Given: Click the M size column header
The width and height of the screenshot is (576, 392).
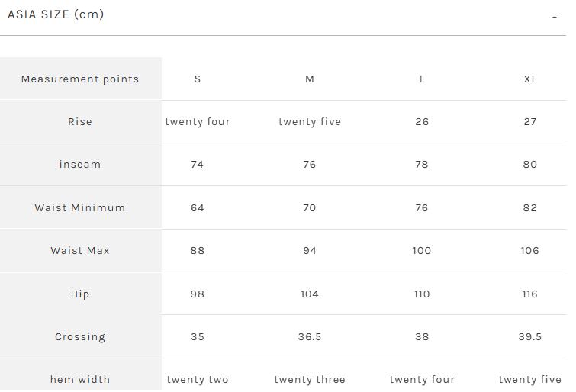Looking at the screenshot, I should (x=310, y=79).
